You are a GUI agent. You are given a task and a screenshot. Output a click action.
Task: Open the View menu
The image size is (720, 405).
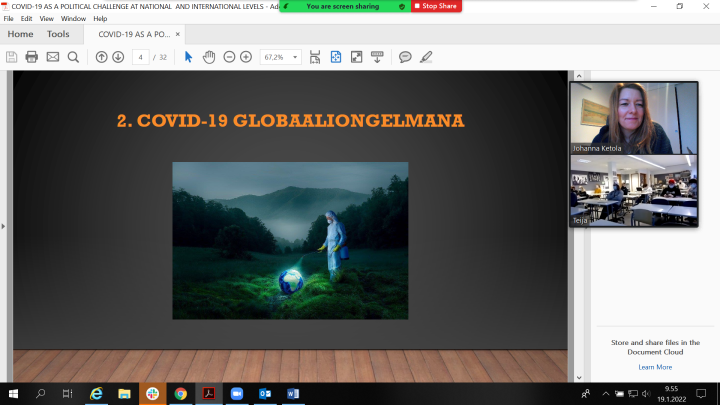46,18
